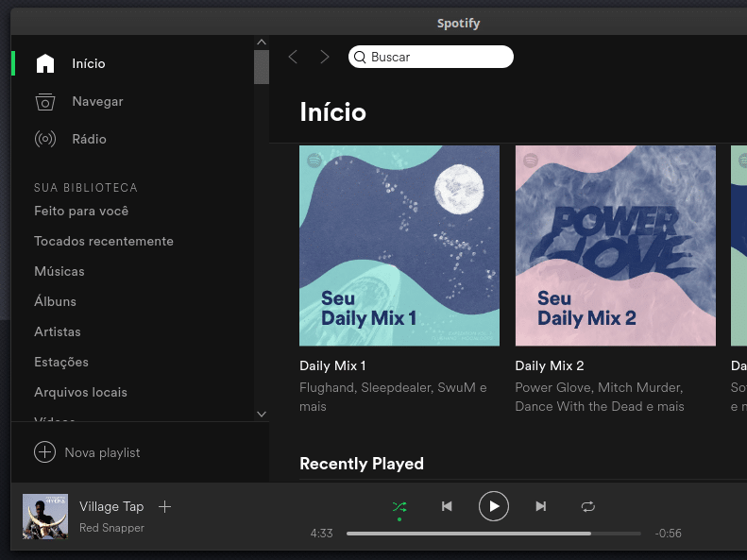Save Village Tap with the plus icon
This screenshot has height=560, width=747.
click(165, 507)
